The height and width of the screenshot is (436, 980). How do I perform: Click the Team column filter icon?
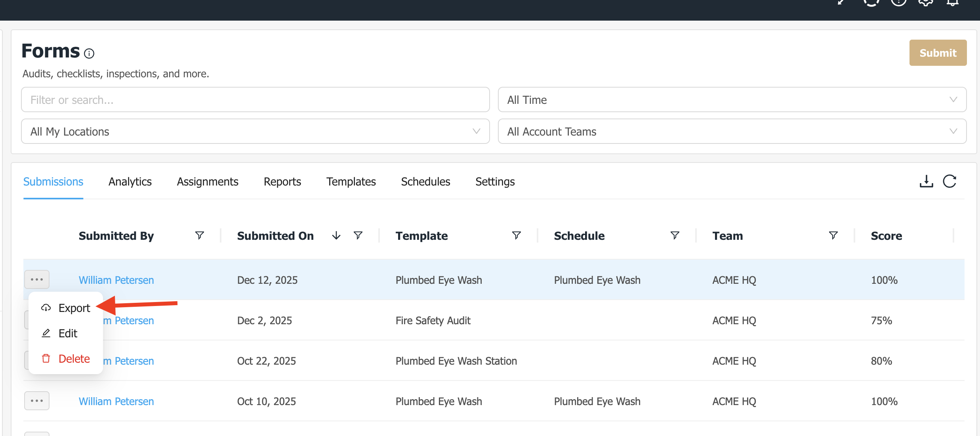tap(833, 235)
